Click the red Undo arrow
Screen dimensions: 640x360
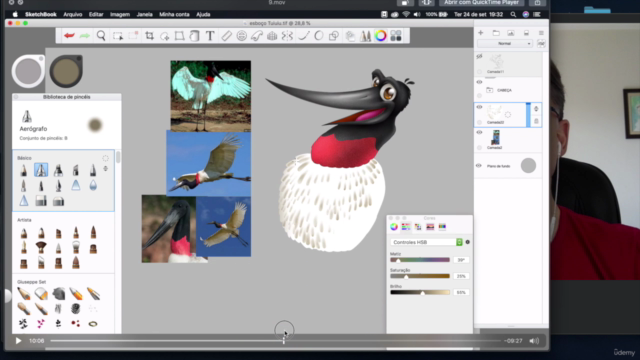pos(69,36)
